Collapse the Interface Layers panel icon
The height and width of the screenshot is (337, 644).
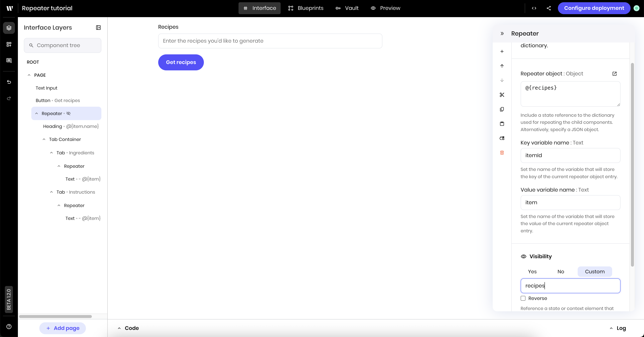click(x=98, y=28)
